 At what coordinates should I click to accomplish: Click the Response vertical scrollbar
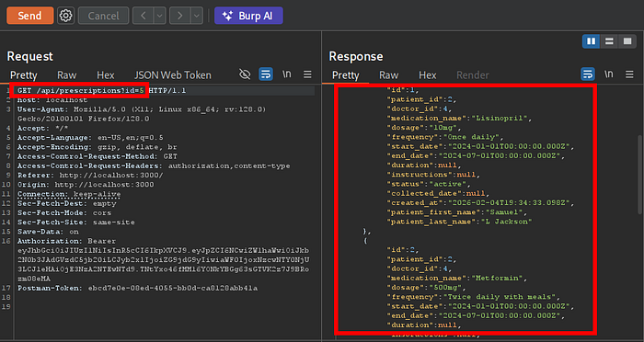[x=639, y=175]
